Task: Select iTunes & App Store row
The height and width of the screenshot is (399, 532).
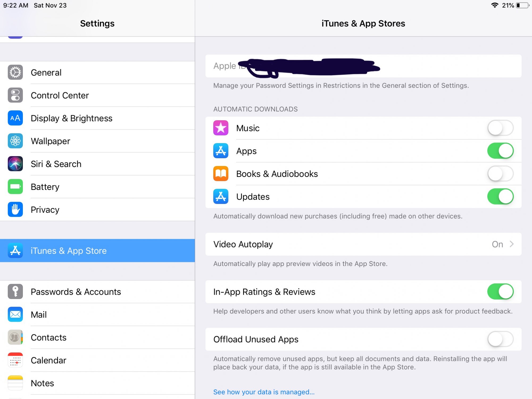Action: (x=97, y=251)
